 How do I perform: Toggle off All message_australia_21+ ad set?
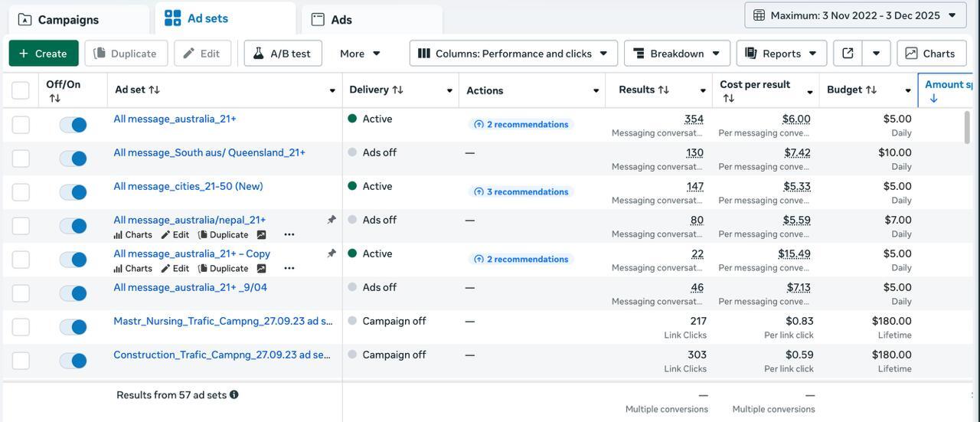point(73,125)
